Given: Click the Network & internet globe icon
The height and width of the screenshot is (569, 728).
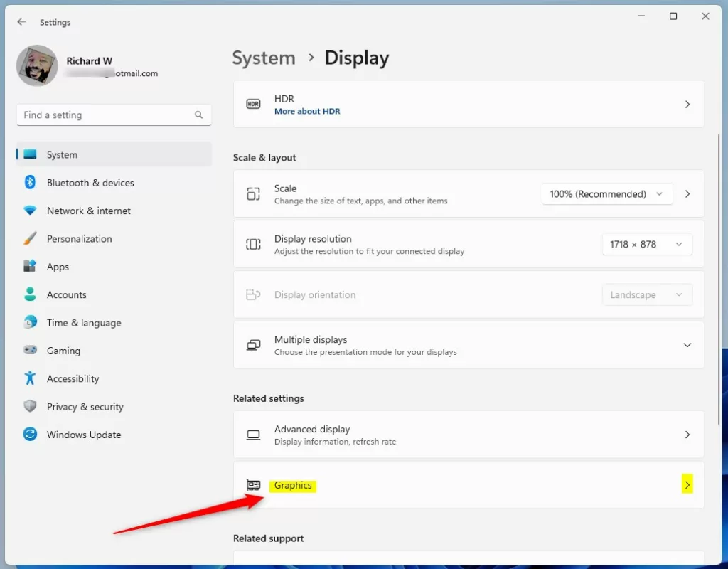Looking at the screenshot, I should 29,211.
